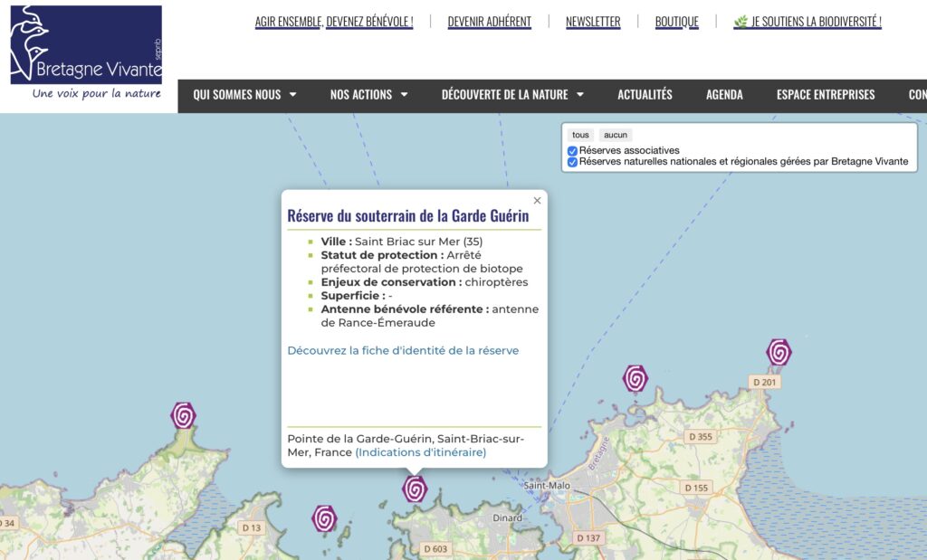Viewport: 927px width, 560px height.
Task: Click the 'aucun' deselect-all button
Action: [x=616, y=135]
